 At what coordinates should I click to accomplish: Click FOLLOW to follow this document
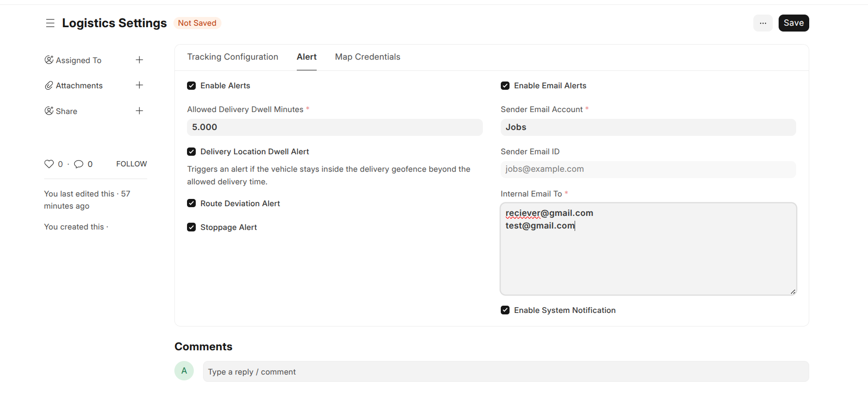point(132,164)
